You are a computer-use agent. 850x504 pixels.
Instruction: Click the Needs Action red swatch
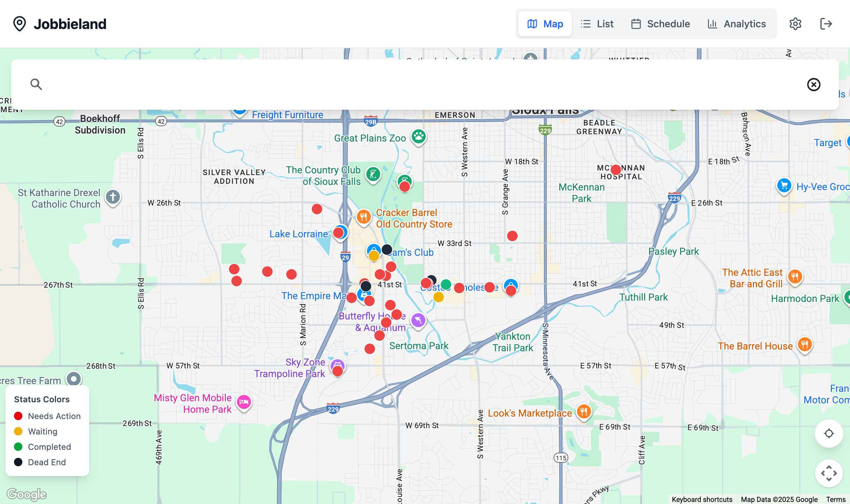(x=18, y=416)
